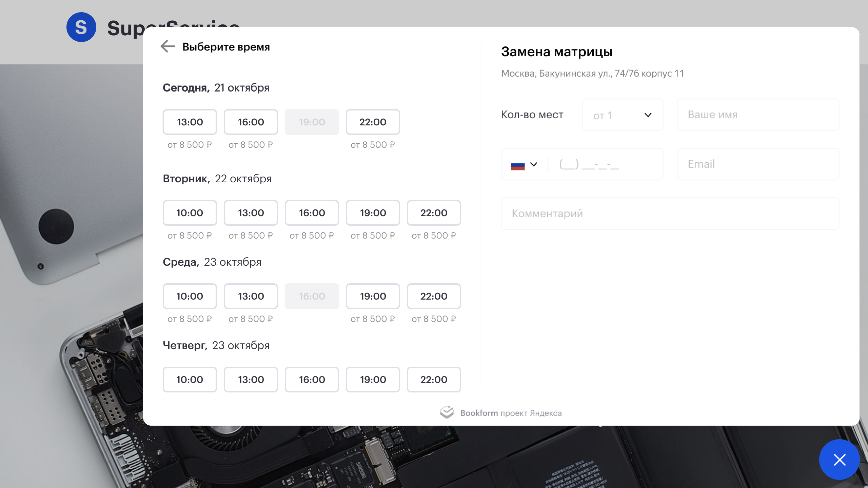Focus the Email field
Screen dimensions: 868x488
pos(758,164)
